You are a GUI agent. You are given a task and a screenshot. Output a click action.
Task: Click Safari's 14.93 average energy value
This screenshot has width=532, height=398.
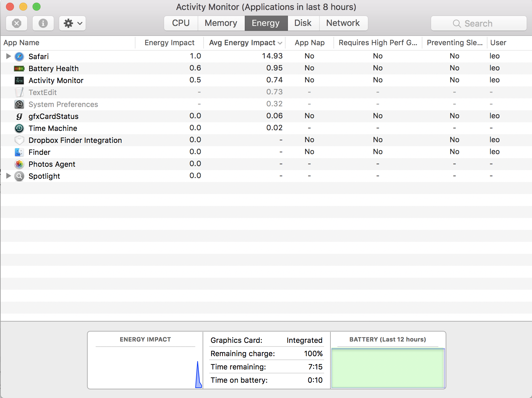[x=272, y=56]
